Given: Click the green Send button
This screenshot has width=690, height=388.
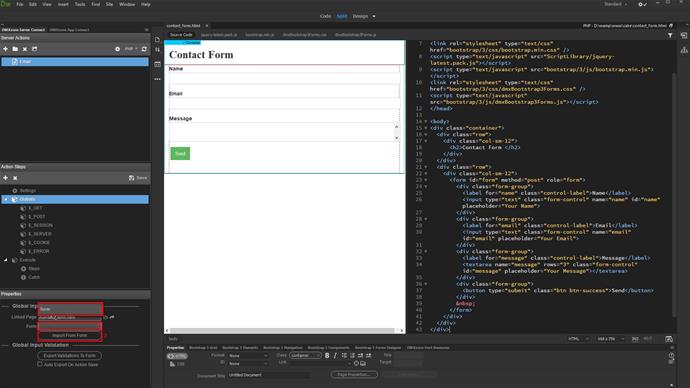Looking at the screenshot, I should (180, 154).
